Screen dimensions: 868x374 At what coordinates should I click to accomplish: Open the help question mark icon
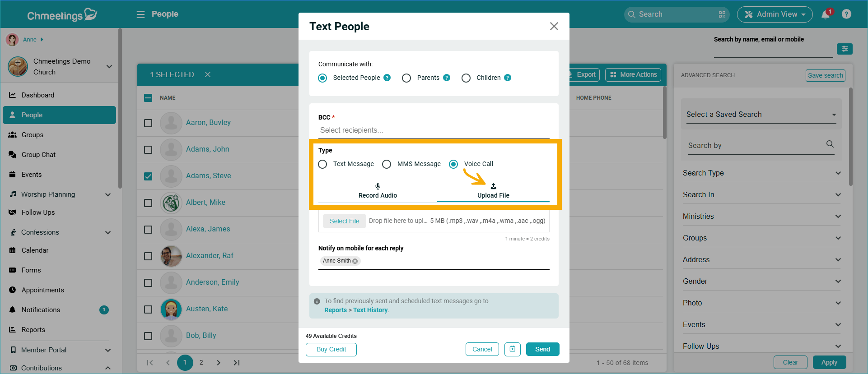[846, 14]
